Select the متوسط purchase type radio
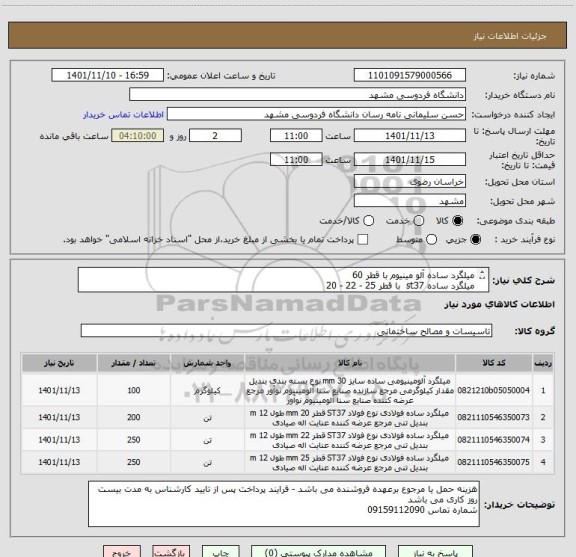 431,240
